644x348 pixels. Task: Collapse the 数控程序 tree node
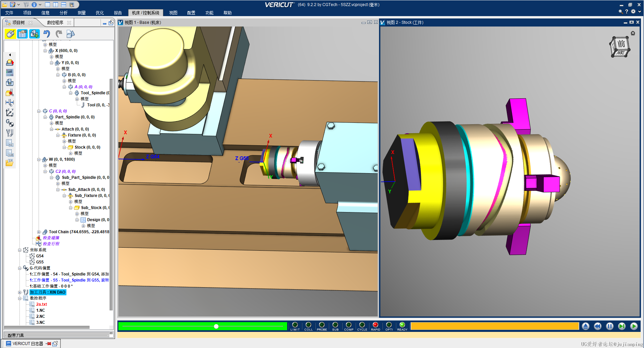(20, 298)
